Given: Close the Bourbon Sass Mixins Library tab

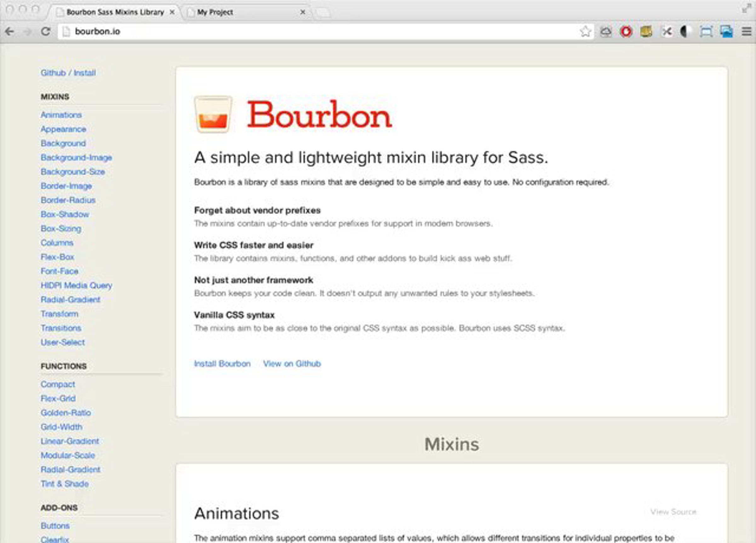Looking at the screenshot, I should (x=172, y=12).
